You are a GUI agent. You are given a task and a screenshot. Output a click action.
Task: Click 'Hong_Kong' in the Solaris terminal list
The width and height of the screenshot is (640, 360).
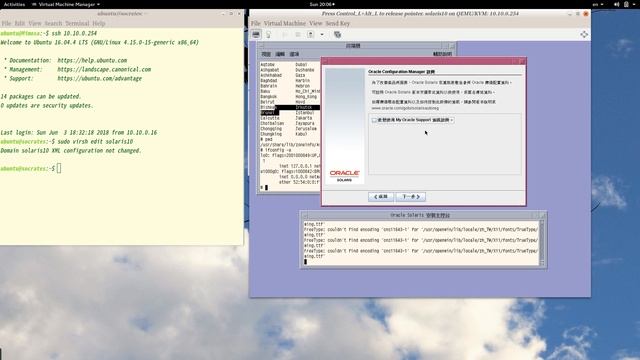coord(306,97)
